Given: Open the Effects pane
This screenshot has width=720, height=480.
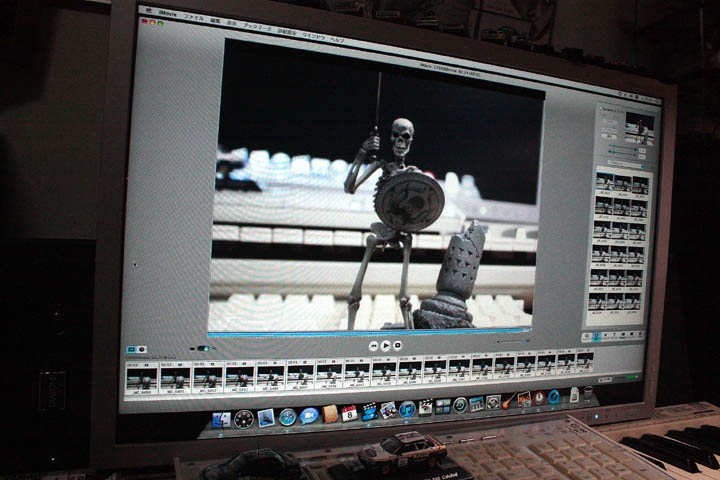Looking at the screenshot, I should click(x=631, y=336).
